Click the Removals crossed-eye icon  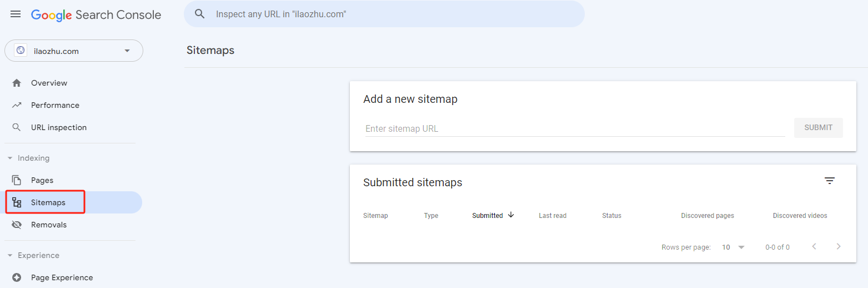click(x=17, y=225)
